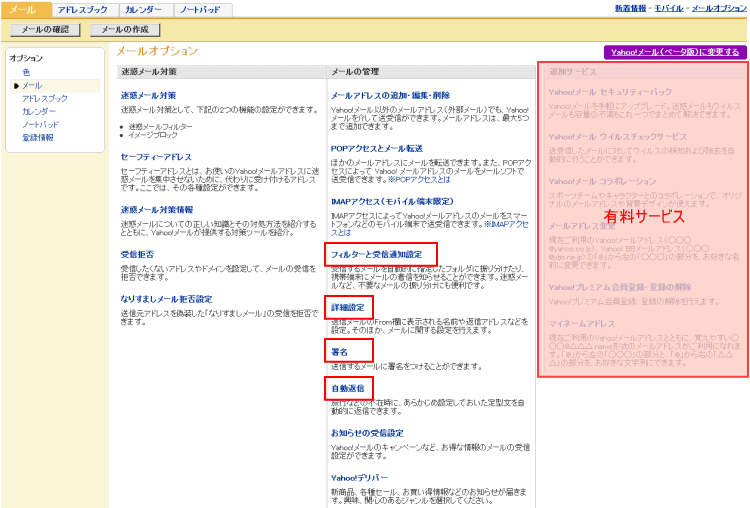The width and height of the screenshot is (750, 508).
Task: Go to 詳細設定 mail settings
Action: [347, 307]
